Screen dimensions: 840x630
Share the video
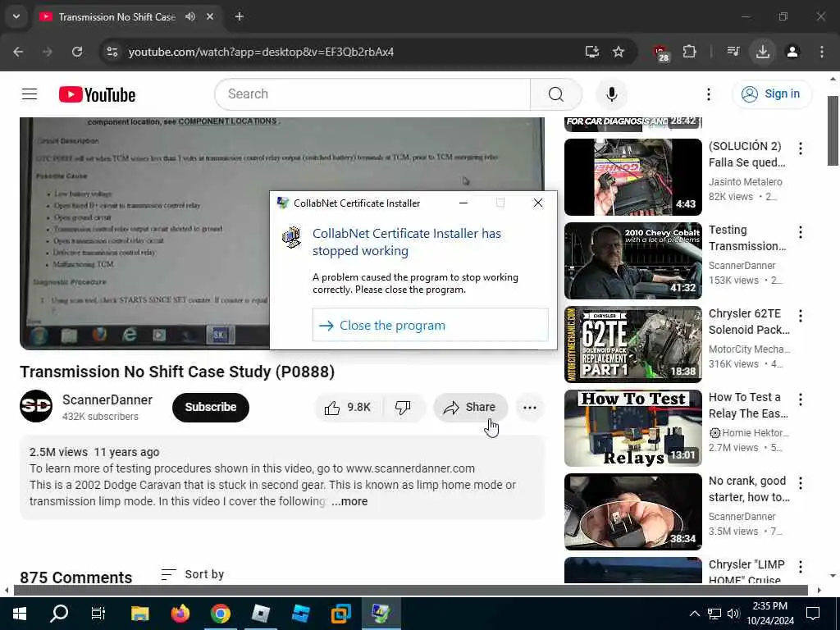pyautogui.click(x=470, y=408)
